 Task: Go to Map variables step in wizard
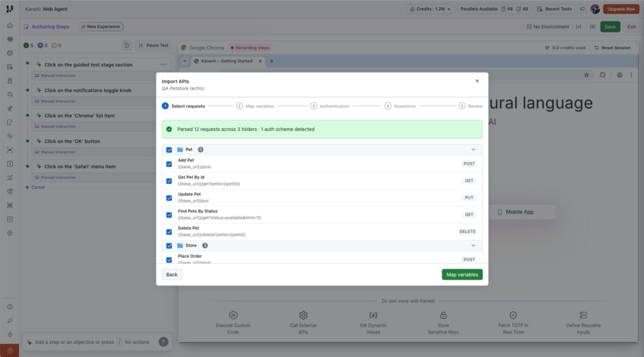tap(255, 106)
